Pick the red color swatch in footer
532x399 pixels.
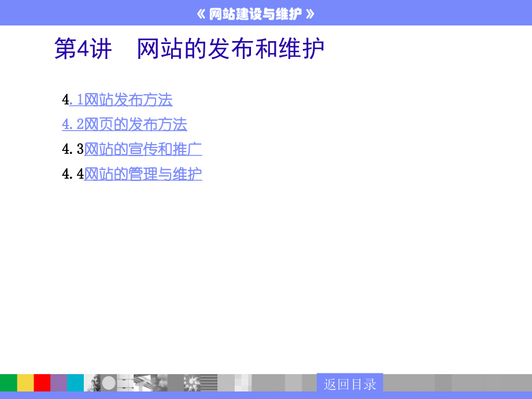42,383
